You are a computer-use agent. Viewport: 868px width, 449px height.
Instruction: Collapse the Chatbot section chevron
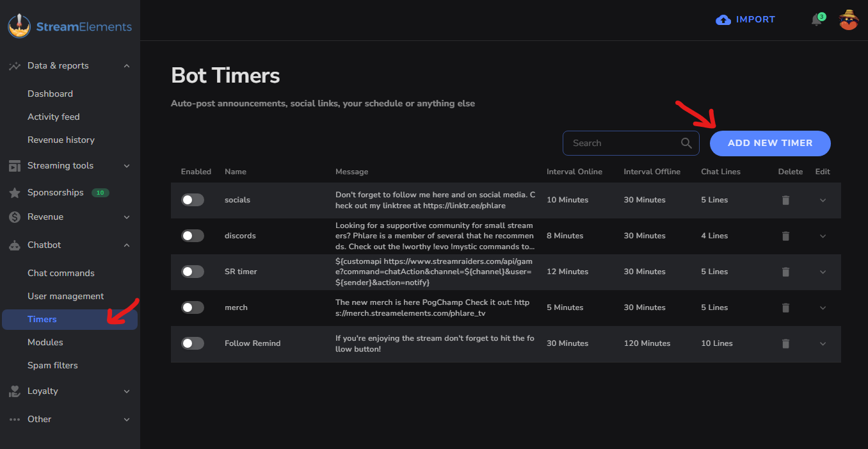click(127, 245)
